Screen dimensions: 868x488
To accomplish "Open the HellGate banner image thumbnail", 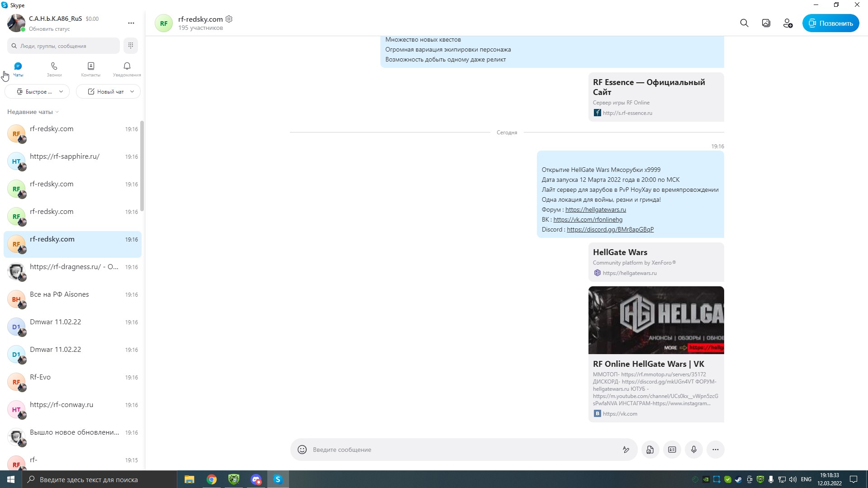I will coord(656,320).
